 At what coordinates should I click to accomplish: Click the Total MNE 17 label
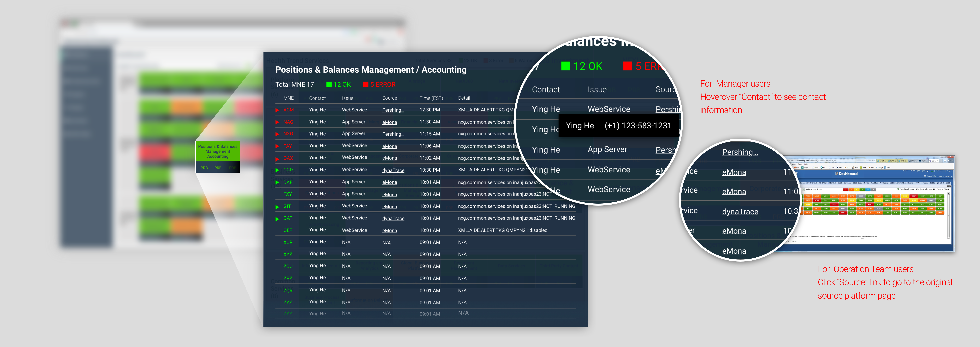[x=294, y=85]
